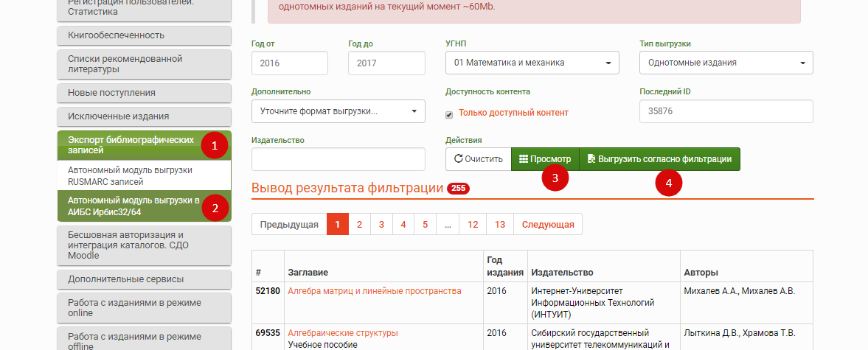The height and width of the screenshot is (350, 868).
Task: Click Выгрузить согласно фильтрации export button
Action: coord(659,159)
